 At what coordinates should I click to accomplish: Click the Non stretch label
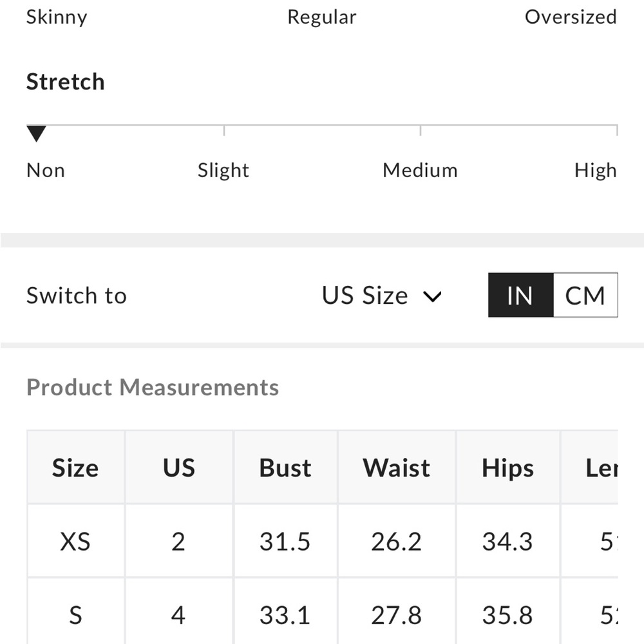(x=46, y=171)
